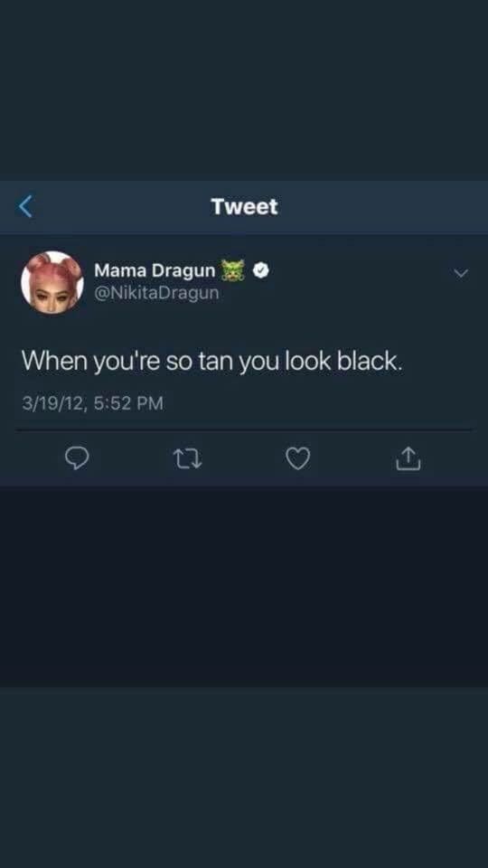Screen dimensions: 488x868
Task: Go back using the left arrow
Action: (x=25, y=206)
